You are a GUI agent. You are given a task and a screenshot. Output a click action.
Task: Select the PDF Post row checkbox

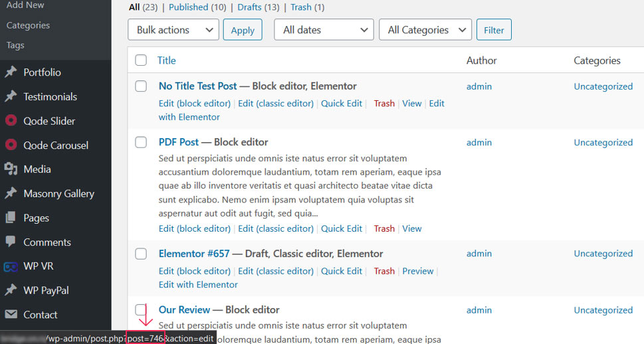(x=141, y=142)
